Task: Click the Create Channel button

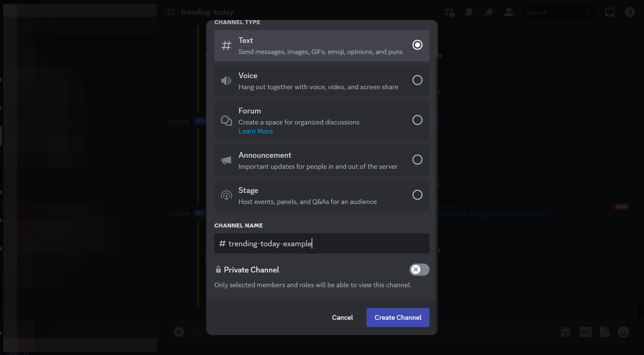Action: click(398, 317)
